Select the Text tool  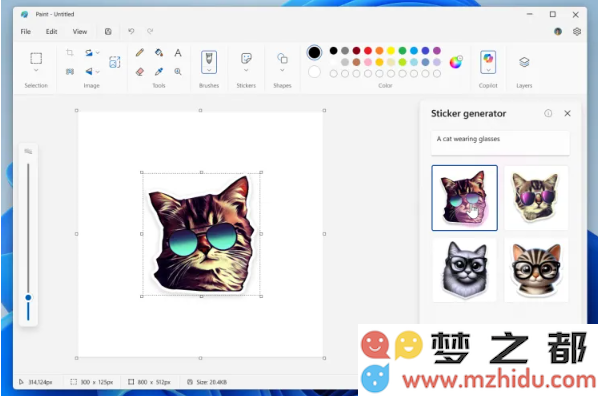[178, 53]
